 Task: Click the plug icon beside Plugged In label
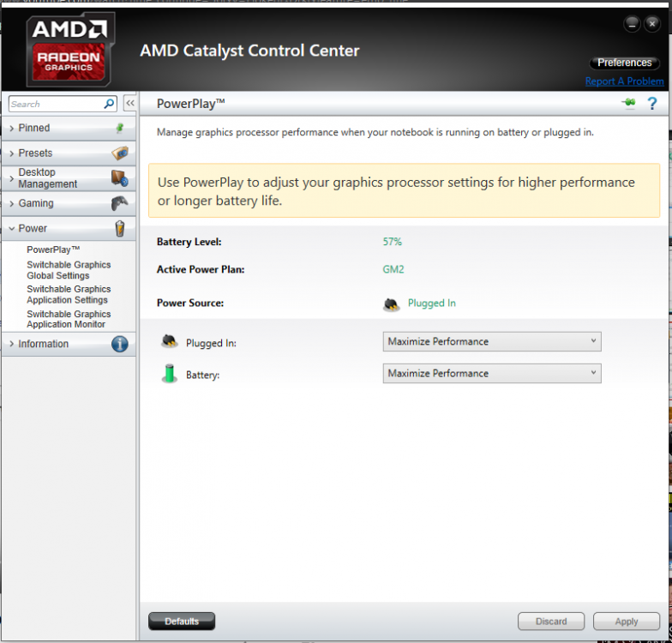coord(170,341)
